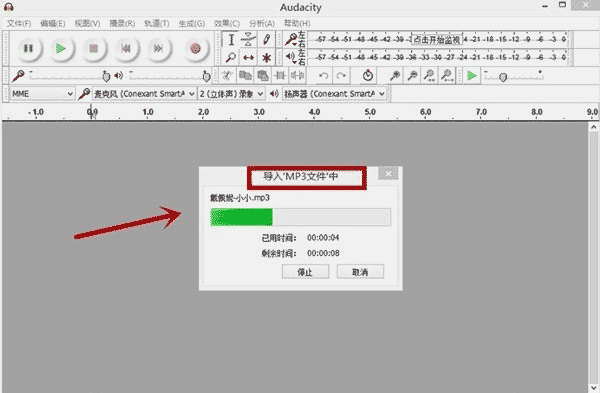Image resolution: width=600 pixels, height=393 pixels.
Task: Adjust the playback volume slider
Action: [171, 76]
